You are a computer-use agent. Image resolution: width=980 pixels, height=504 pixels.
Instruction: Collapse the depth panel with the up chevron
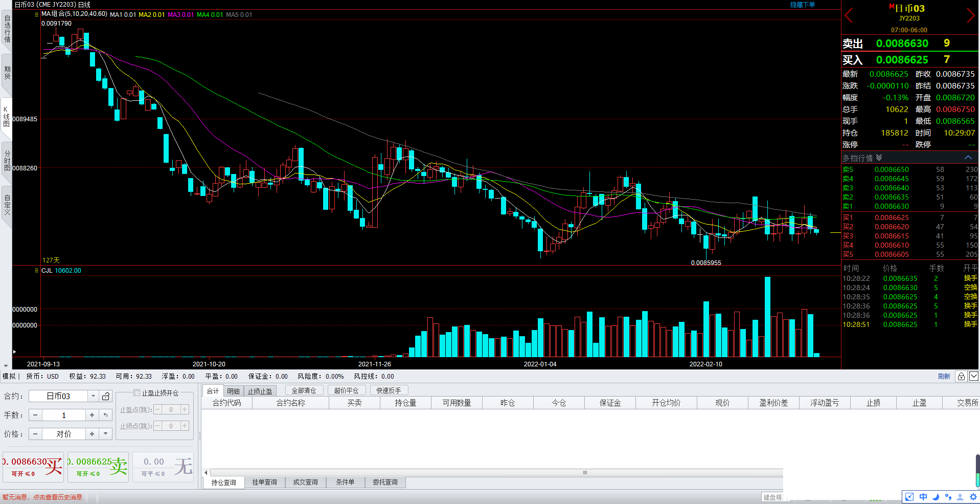tap(968, 158)
